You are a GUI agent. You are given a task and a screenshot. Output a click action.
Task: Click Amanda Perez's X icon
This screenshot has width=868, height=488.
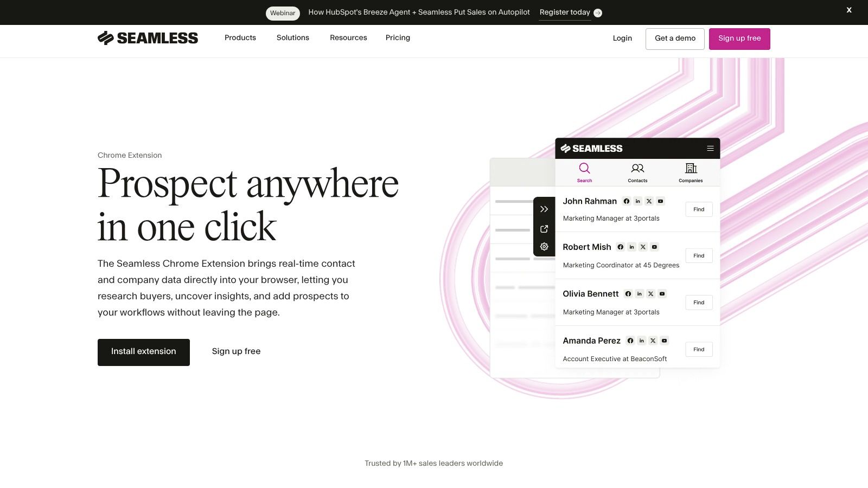coord(653,341)
